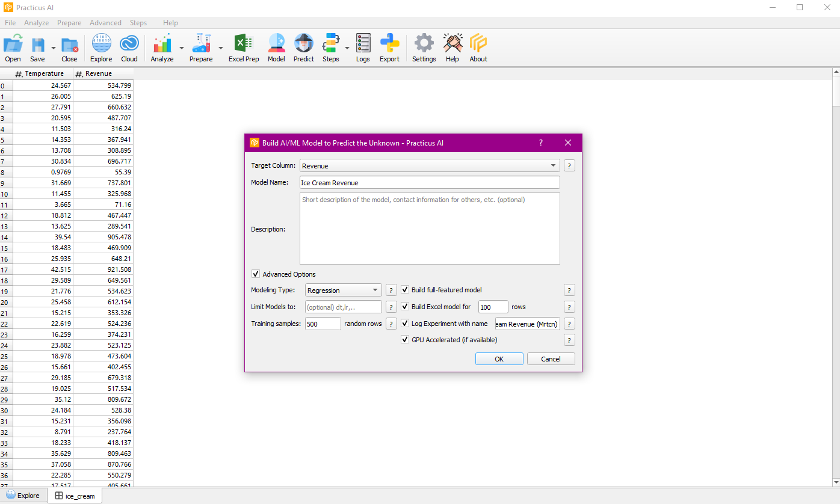This screenshot has width=840, height=504.
Task: Open the Cloud toolbar icon
Action: (x=129, y=48)
